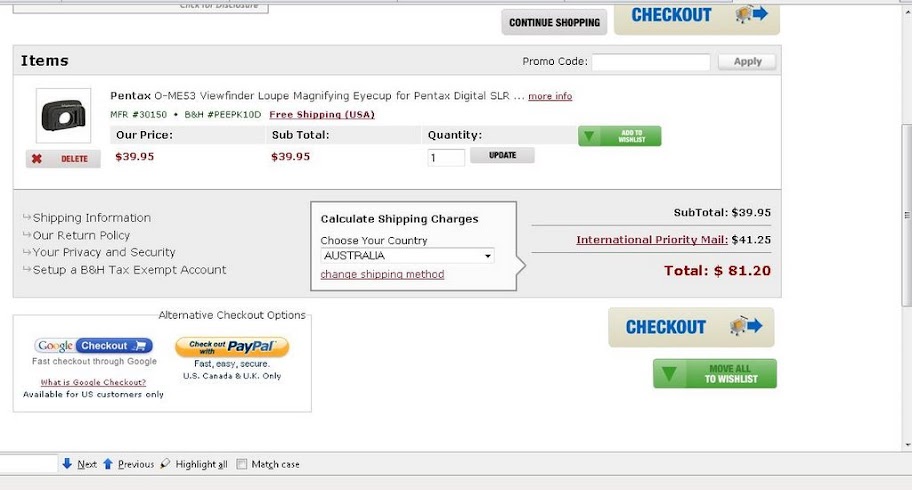
Task: Click the red X delete icon
Action: 37,159
